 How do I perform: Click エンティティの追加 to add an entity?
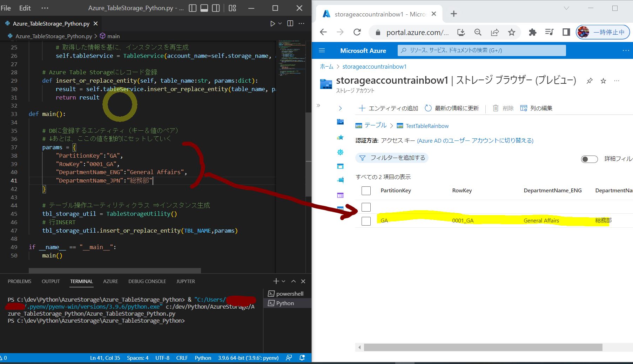pyautogui.click(x=389, y=108)
